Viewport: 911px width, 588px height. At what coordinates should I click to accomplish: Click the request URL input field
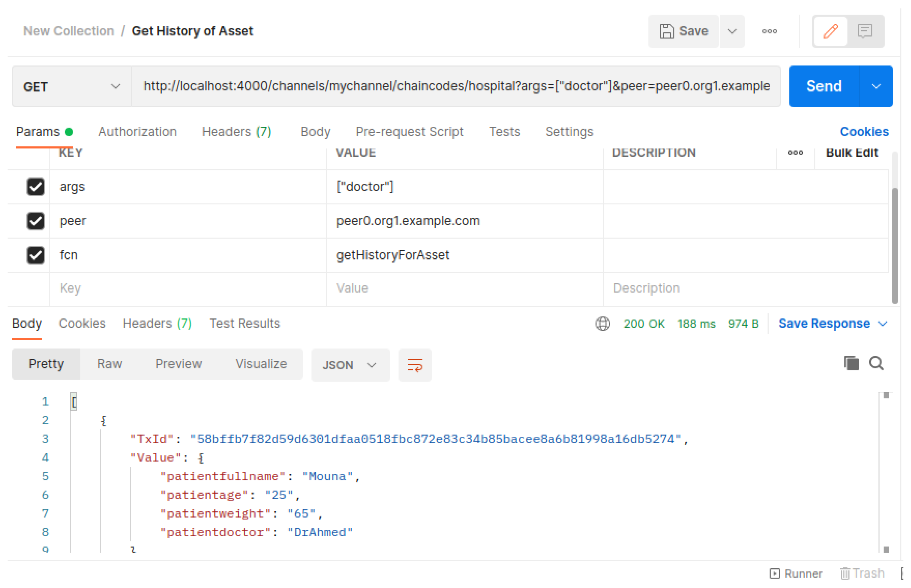(x=456, y=86)
